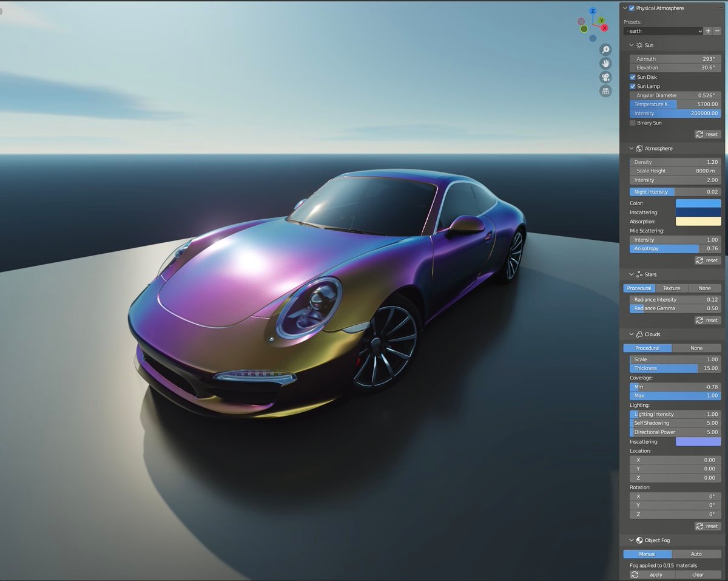728x581 pixels.
Task: Set clouds mode to None
Action: pyautogui.click(x=696, y=348)
